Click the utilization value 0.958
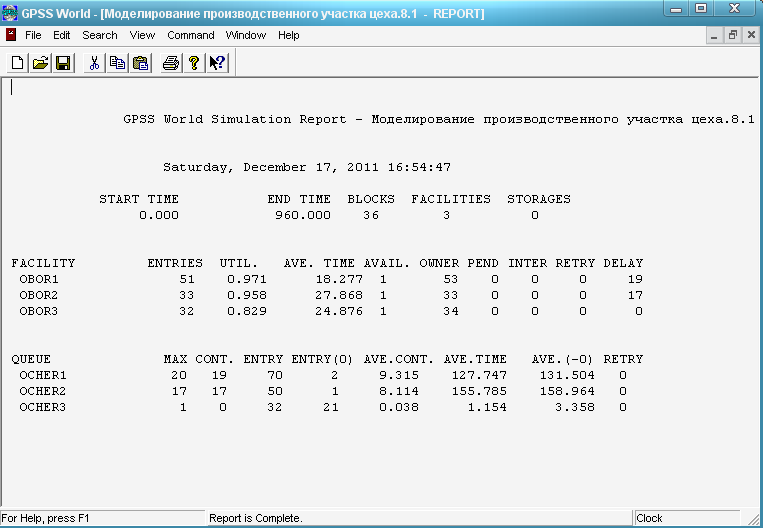This screenshot has width=763, height=528. (247, 295)
